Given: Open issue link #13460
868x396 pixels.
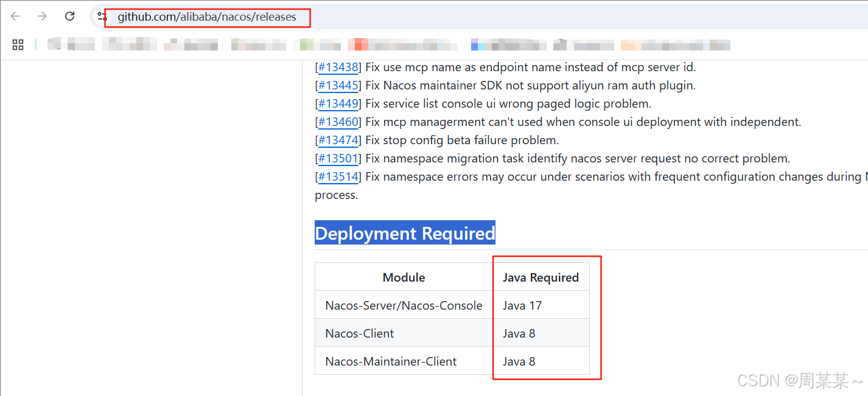Looking at the screenshot, I should pos(338,122).
